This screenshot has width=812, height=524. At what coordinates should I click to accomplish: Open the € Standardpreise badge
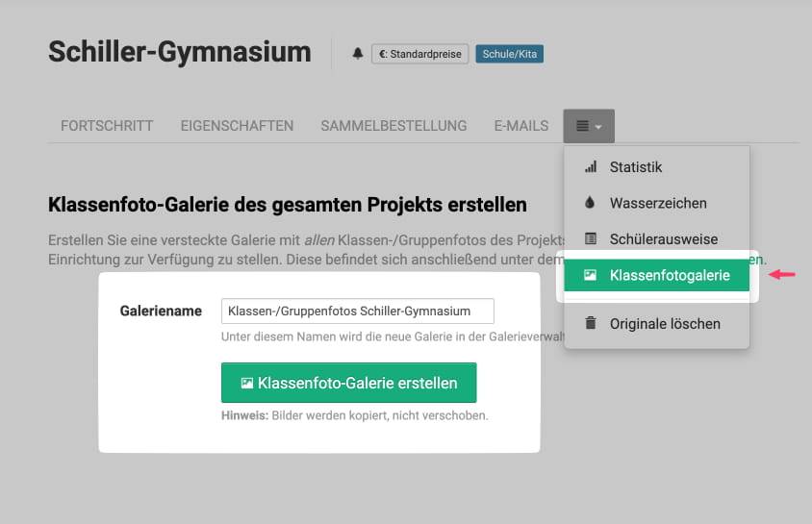click(421, 54)
